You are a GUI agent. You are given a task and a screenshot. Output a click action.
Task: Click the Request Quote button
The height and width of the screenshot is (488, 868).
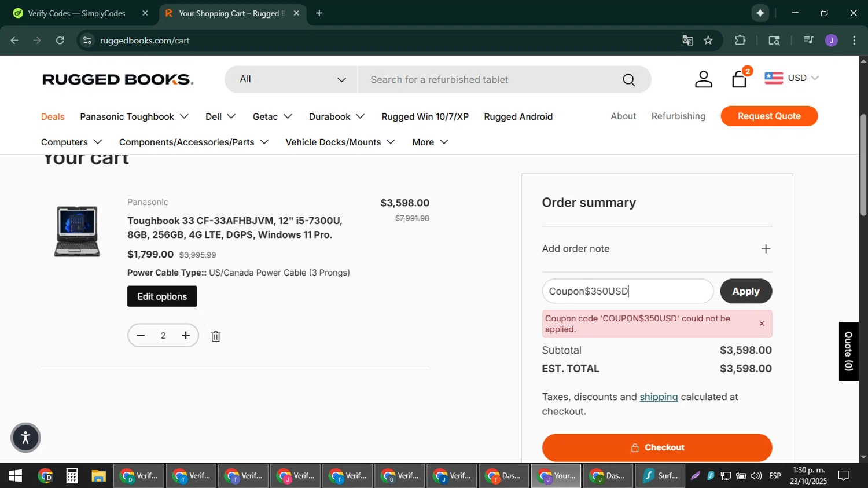click(769, 116)
